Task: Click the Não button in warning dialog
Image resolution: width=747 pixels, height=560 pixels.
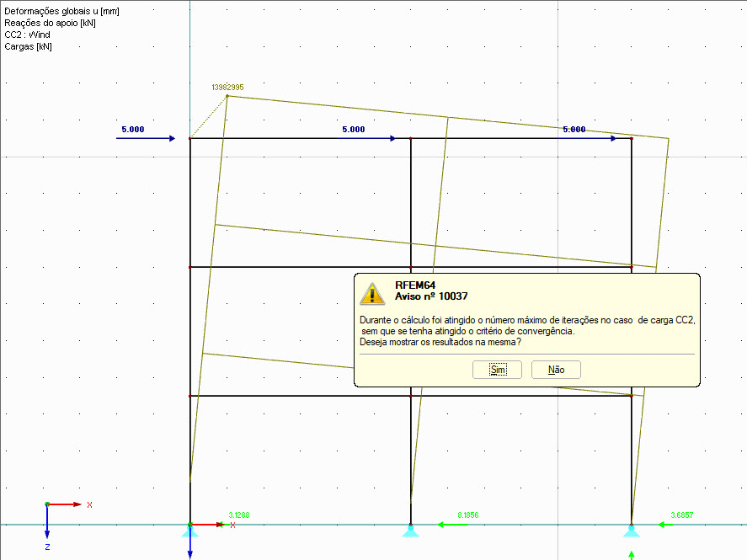Action: 556,370
